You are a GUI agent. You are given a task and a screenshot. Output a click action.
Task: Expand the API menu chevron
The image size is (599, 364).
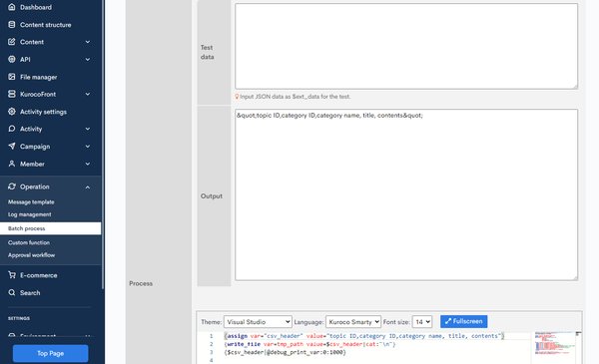coord(88,60)
